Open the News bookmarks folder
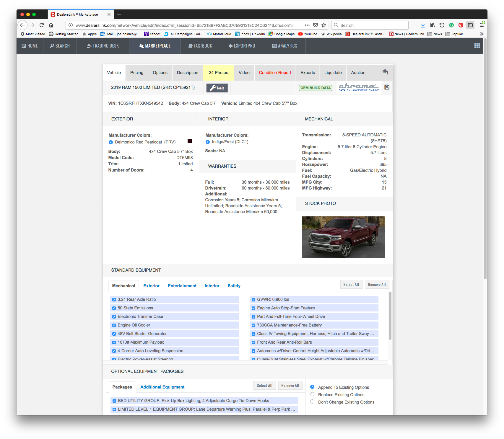 435,34
